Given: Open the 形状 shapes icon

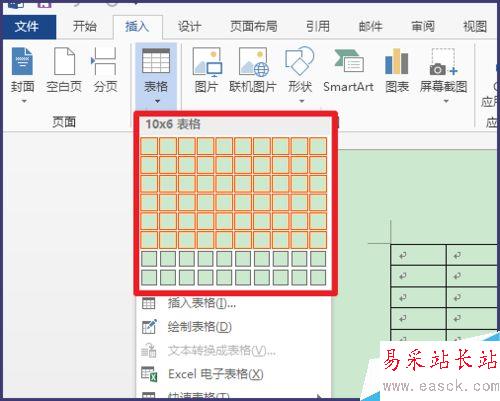Looking at the screenshot, I should (x=300, y=61).
